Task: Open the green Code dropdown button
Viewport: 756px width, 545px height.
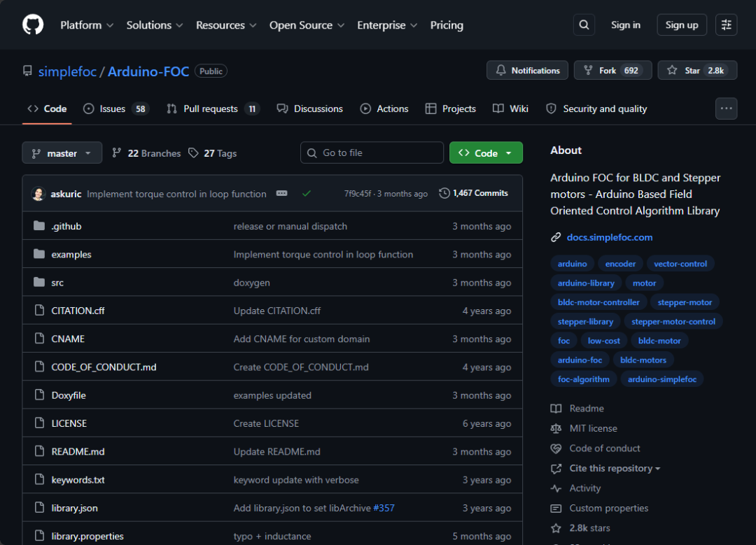Action: click(486, 153)
